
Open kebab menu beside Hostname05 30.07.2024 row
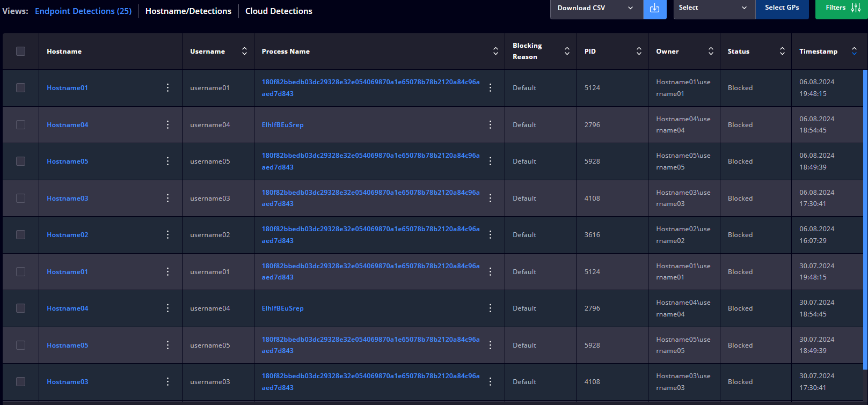[167, 345]
